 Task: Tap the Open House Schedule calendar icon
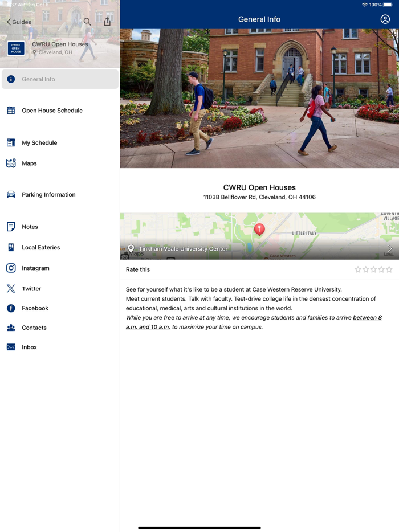click(11, 111)
